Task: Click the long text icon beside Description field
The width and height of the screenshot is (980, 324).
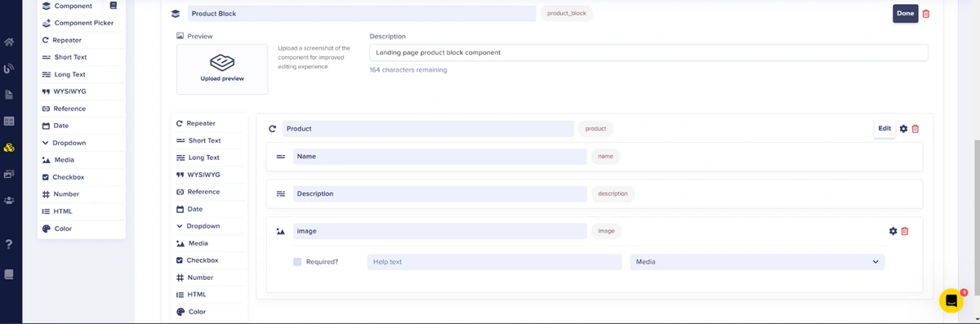Action: pos(280,193)
